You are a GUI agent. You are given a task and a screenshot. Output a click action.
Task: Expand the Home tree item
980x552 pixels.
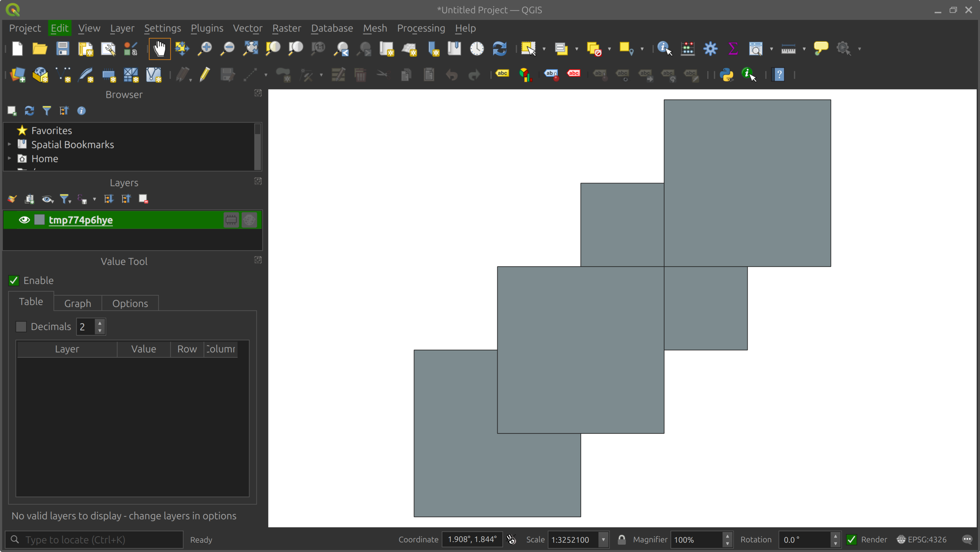pyautogui.click(x=10, y=159)
